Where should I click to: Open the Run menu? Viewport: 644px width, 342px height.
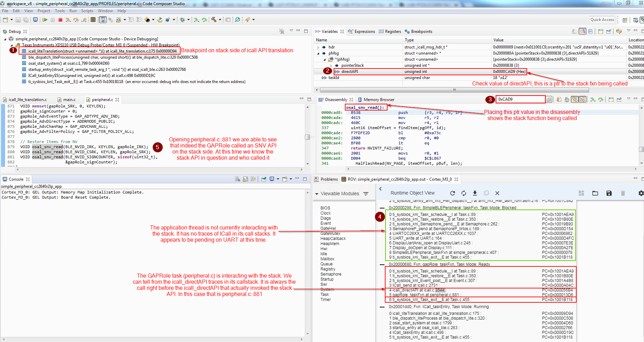[x=73, y=11]
